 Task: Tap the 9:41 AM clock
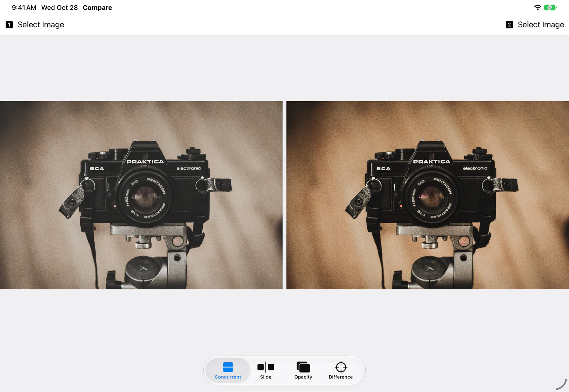tap(24, 8)
